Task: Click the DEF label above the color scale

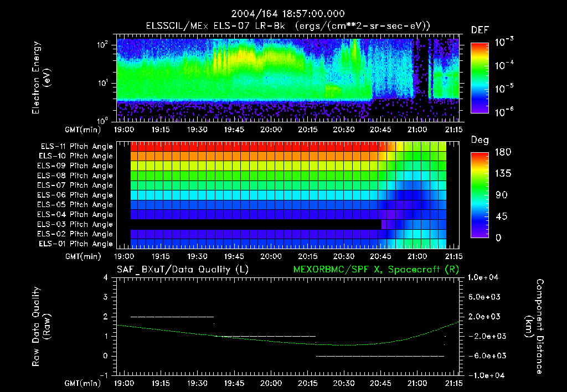Action: (480, 30)
